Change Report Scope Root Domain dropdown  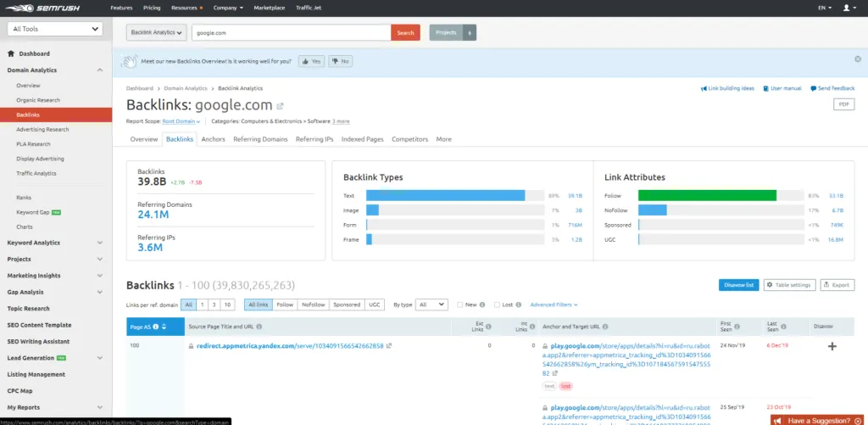coord(181,121)
